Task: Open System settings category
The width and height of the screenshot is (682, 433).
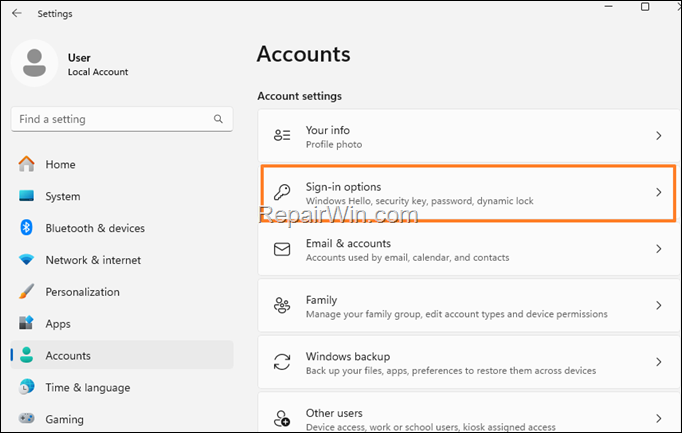Action: click(122, 196)
